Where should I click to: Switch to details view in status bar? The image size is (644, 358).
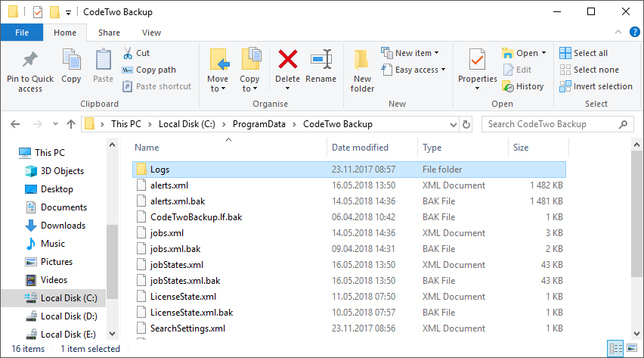pos(615,349)
